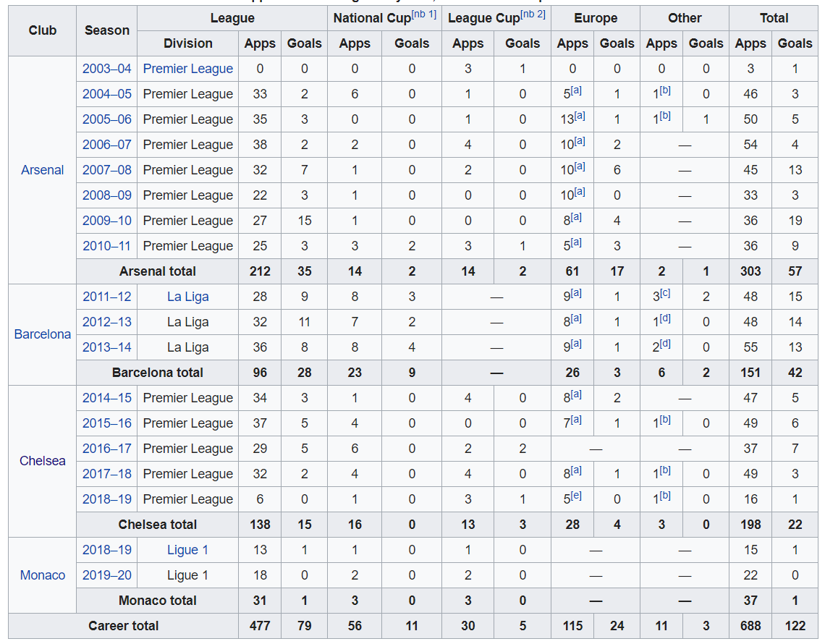Follow footnote [a] in 2004–05 Europe apps
The height and width of the screenshot is (644, 825).
click(x=577, y=90)
